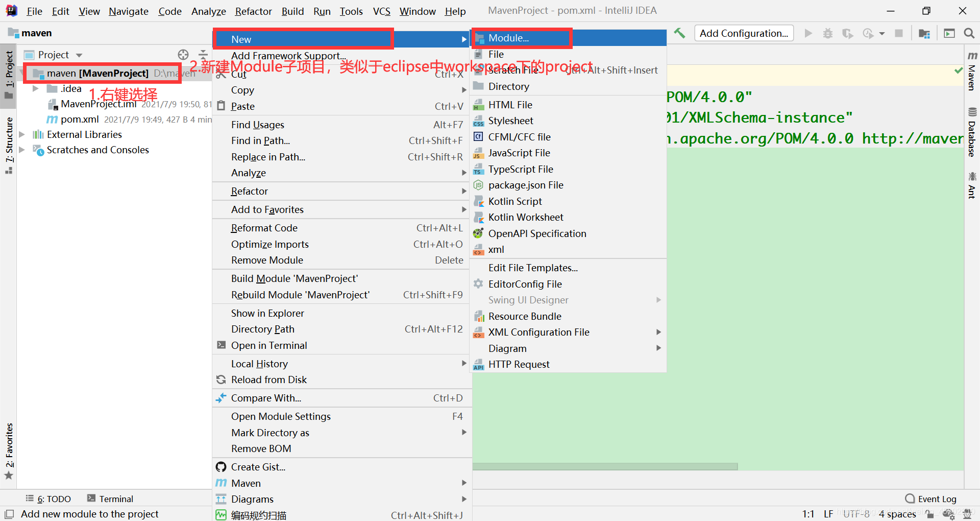Expand Scratches and Consoles node

(22, 150)
